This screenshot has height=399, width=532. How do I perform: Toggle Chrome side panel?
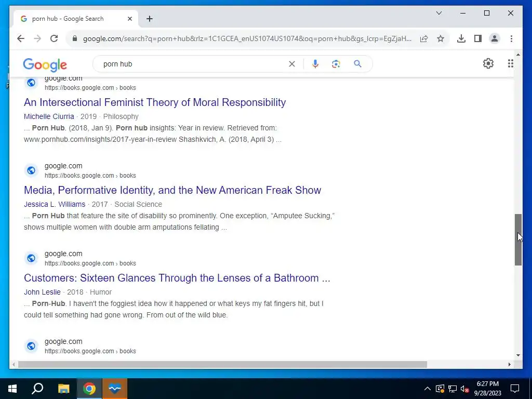478,38
